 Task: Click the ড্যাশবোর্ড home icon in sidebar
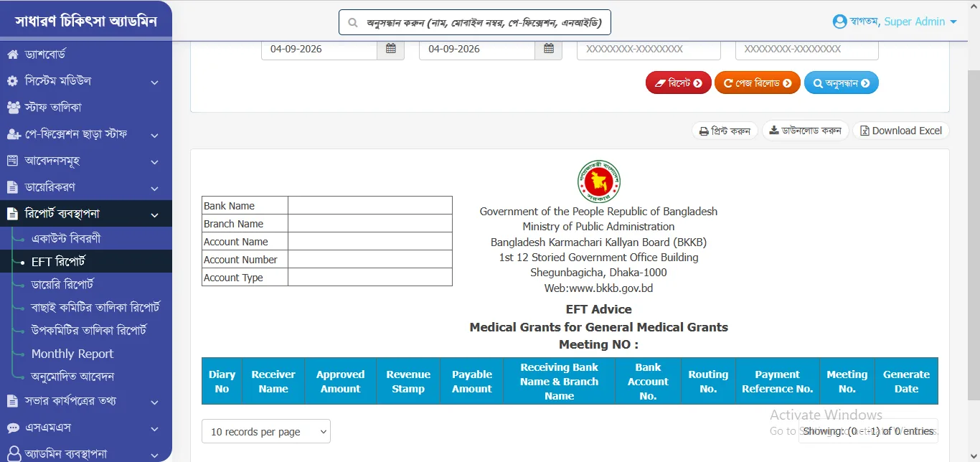(12, 55)
